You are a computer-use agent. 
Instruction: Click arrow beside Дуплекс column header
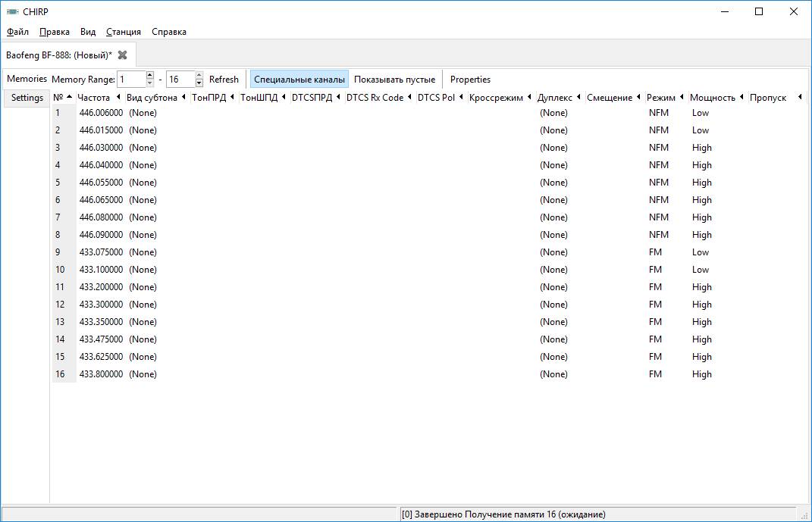(578, 97)
